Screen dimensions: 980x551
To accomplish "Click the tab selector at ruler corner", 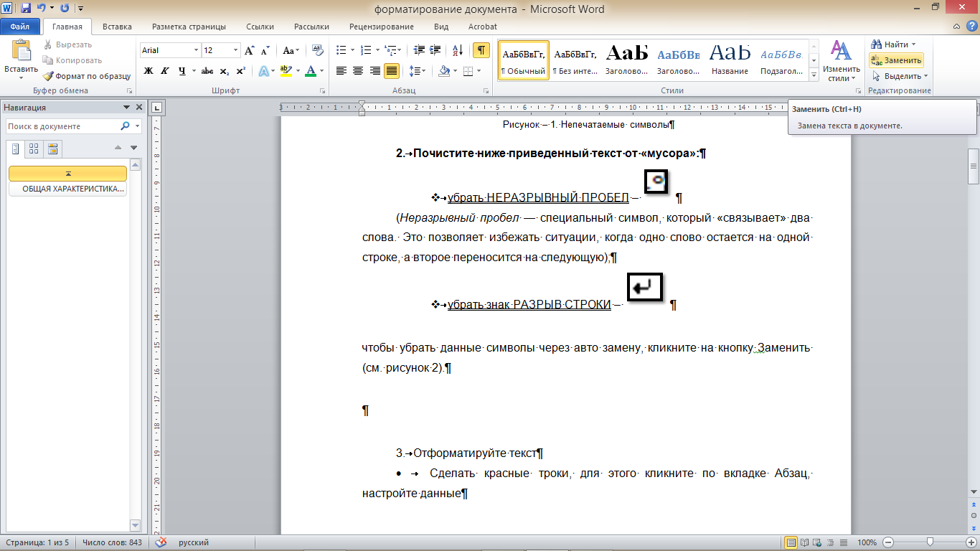I will [x=158, y=108].
